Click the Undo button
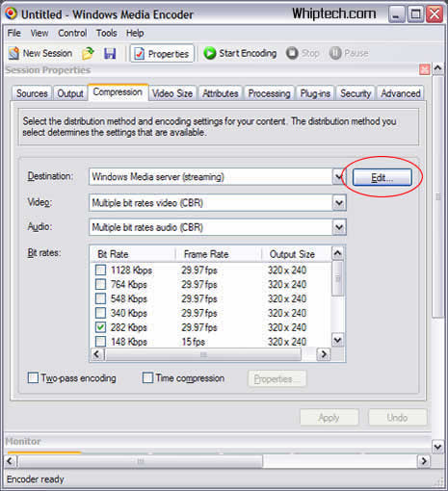 click(398, 418)
